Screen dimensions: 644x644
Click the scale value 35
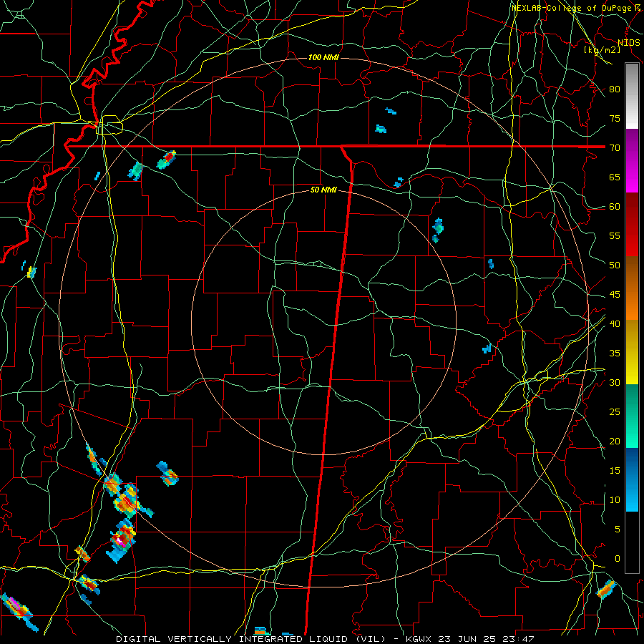pos(615,353)
